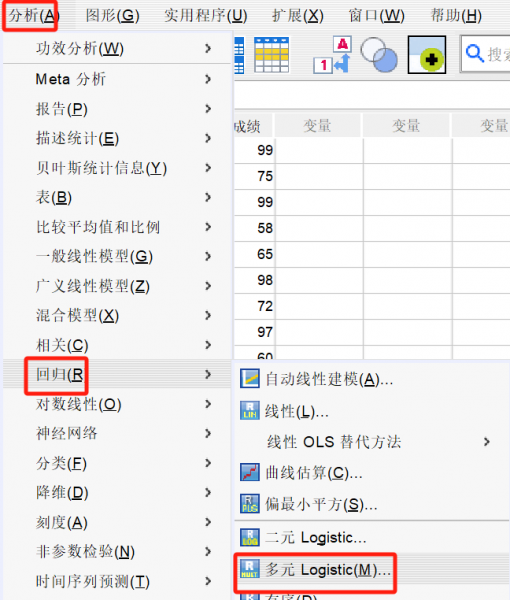Click the 自动线性建模 icon
510x600 pixels.
pyautogui.click(x=250, y=378)
